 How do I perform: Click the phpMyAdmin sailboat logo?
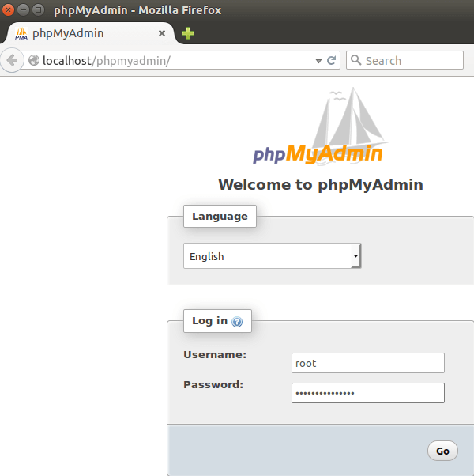[320, 127]
